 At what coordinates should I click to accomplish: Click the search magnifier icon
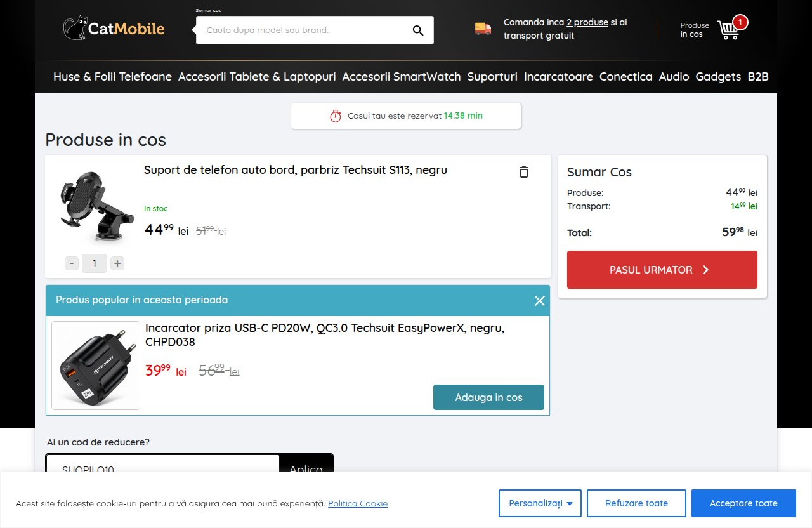click(417, 30)
